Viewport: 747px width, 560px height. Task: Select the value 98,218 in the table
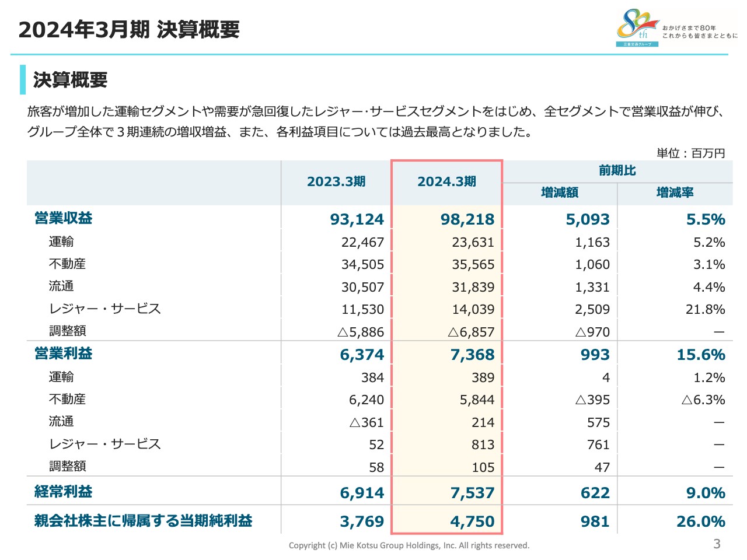[467, 219]
